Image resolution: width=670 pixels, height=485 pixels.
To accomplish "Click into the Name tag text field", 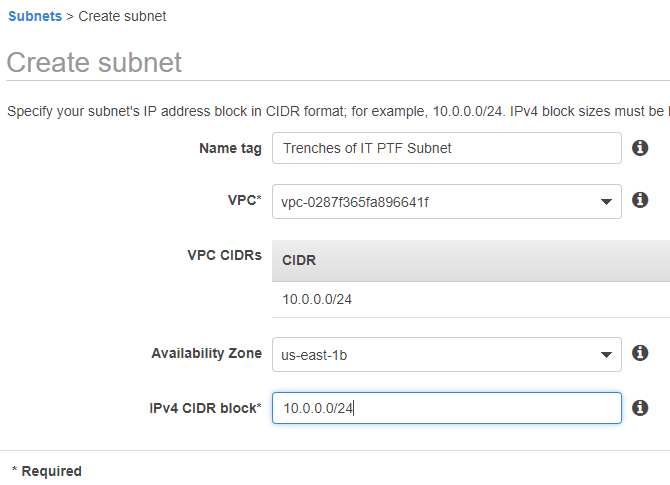I will [447, 148].
